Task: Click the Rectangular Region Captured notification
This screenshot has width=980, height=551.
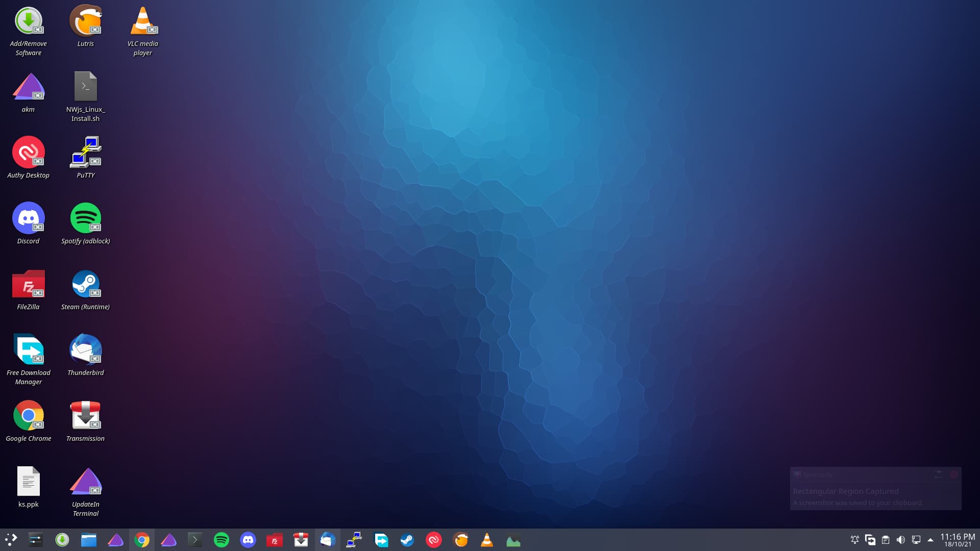Action: [x=875, y=488]
